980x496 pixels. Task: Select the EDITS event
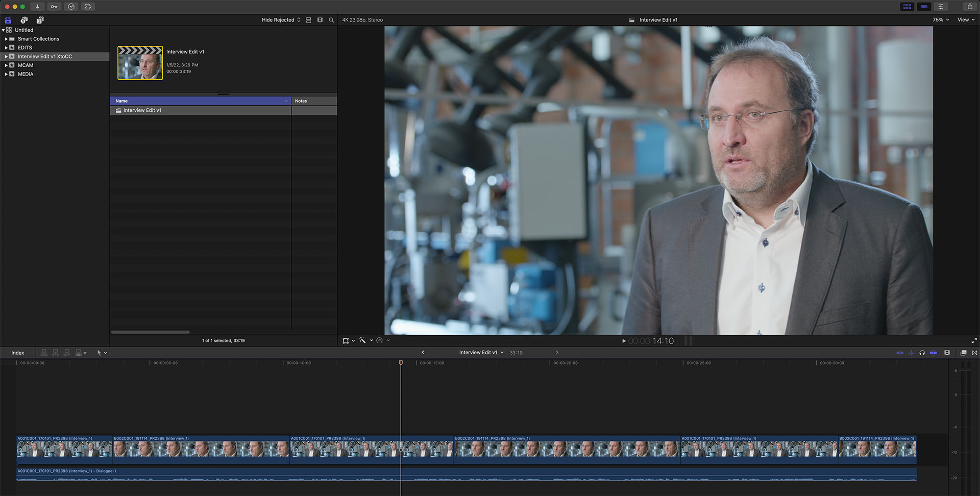point(25,47)
